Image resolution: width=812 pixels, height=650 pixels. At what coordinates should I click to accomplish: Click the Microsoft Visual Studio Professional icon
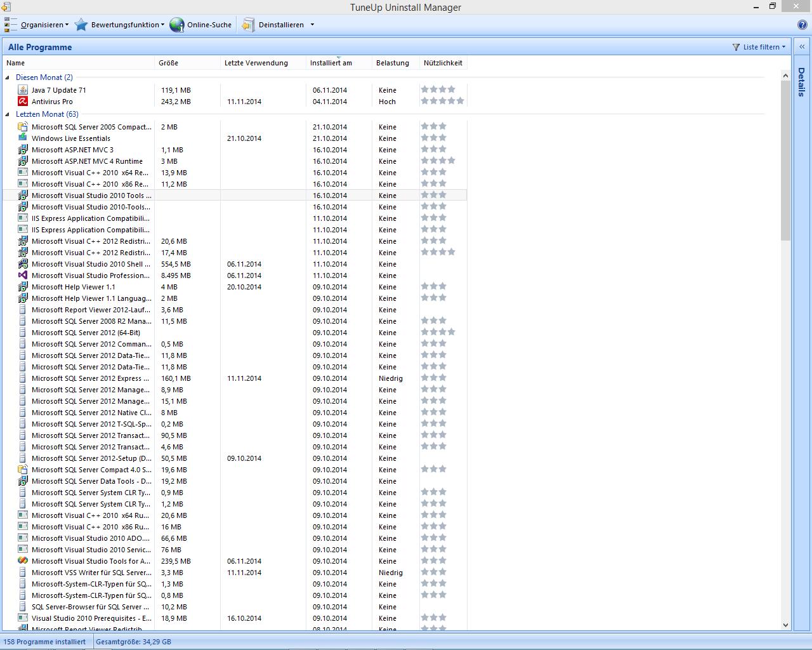coord(23,275)
